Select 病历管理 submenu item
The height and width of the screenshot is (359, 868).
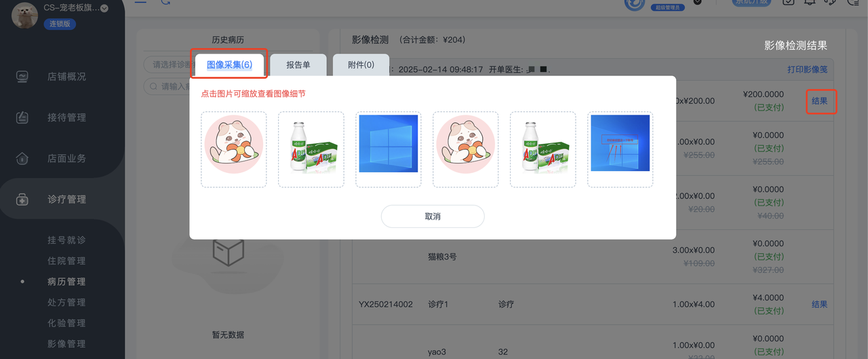(66, 282)
